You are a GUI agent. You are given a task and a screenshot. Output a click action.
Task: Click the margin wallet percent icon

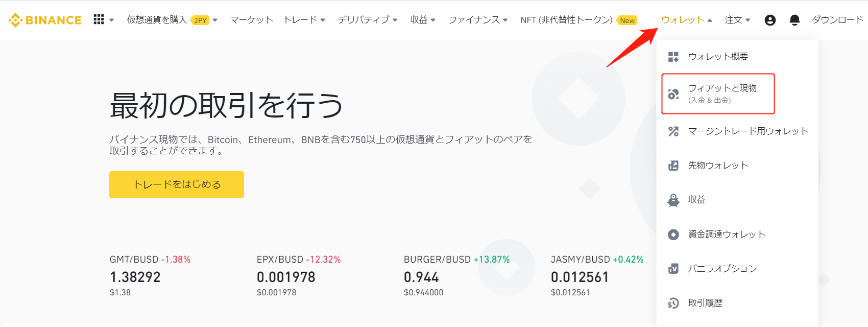tap(673, 131)
